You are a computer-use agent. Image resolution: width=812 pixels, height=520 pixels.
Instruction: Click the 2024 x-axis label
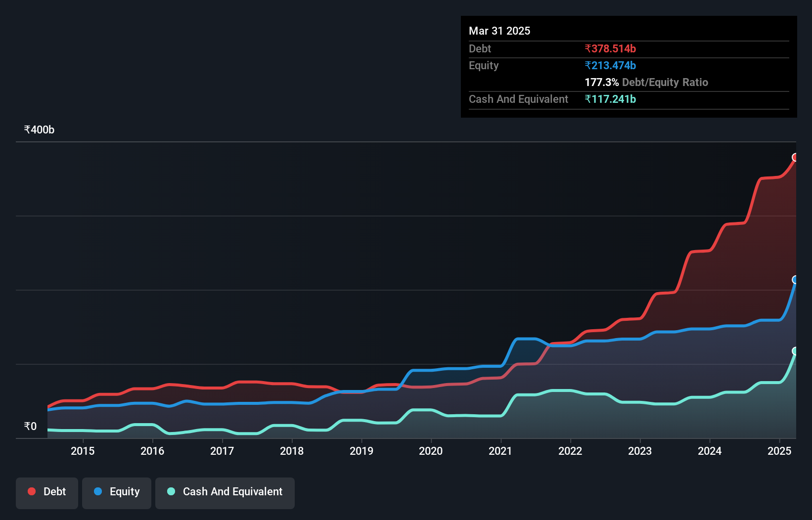pos(710,451)
